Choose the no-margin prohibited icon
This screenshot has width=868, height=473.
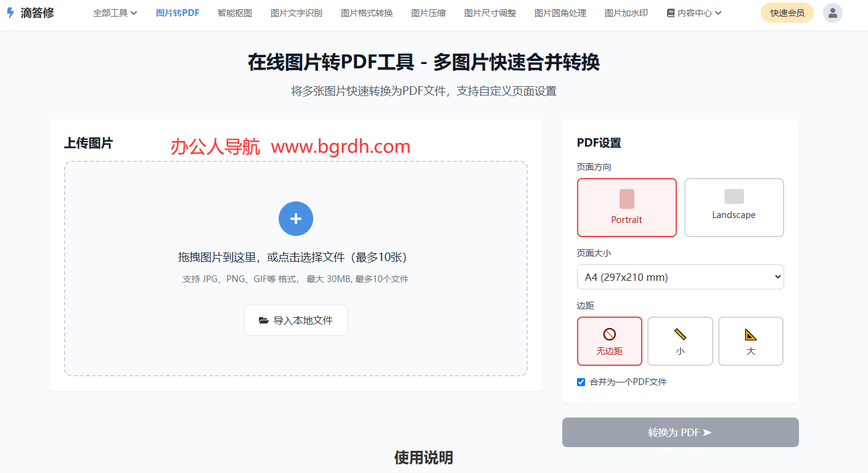pos(610,334)
